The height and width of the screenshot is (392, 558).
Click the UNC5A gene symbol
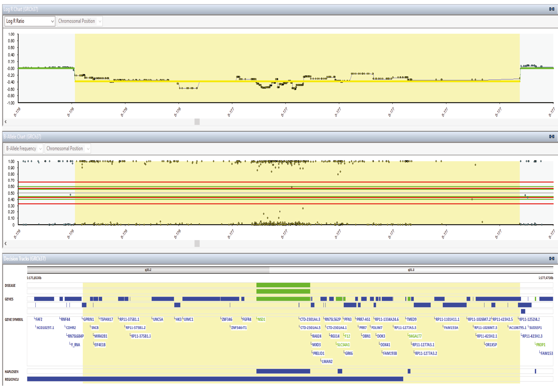(158, 319)
